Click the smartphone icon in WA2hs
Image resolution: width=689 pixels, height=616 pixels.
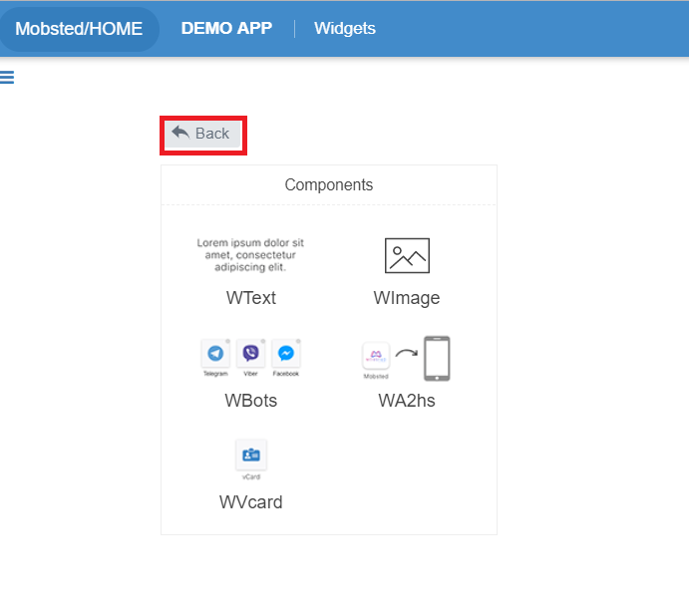(x=437, y=359)
